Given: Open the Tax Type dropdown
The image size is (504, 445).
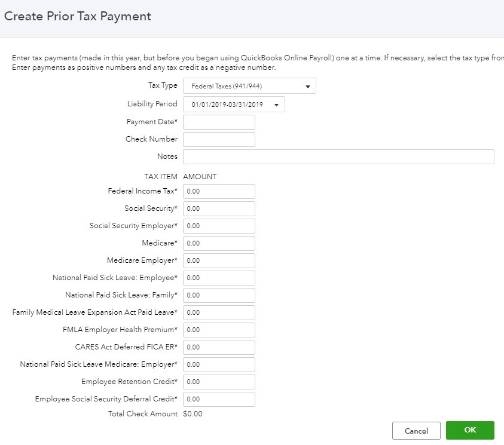Looking at the screenshot, I should click(249, 86).
